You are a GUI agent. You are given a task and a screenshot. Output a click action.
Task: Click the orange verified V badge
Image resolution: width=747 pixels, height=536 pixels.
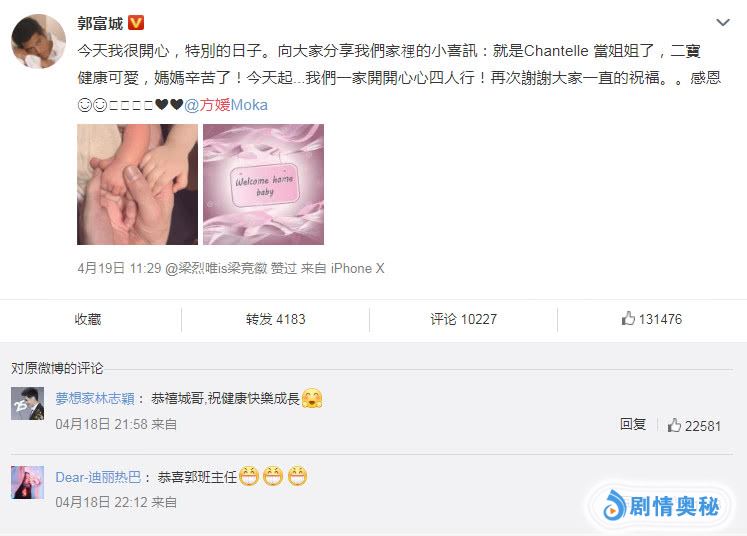[x=136, y=22]
